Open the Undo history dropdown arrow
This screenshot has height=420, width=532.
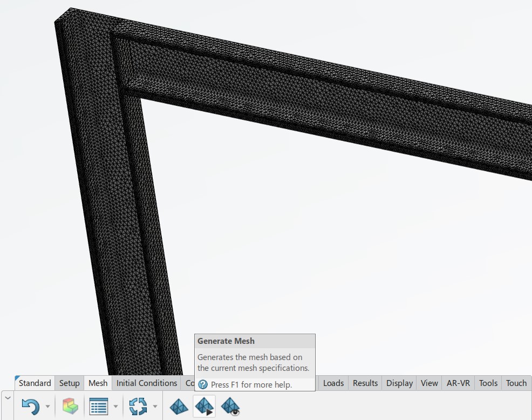(x=47, y=406)
